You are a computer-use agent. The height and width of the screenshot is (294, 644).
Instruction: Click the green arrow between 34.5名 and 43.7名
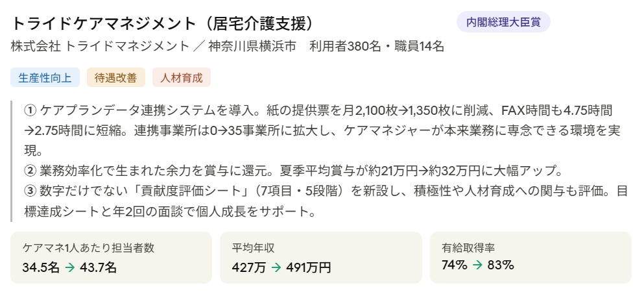coord(71,267)
